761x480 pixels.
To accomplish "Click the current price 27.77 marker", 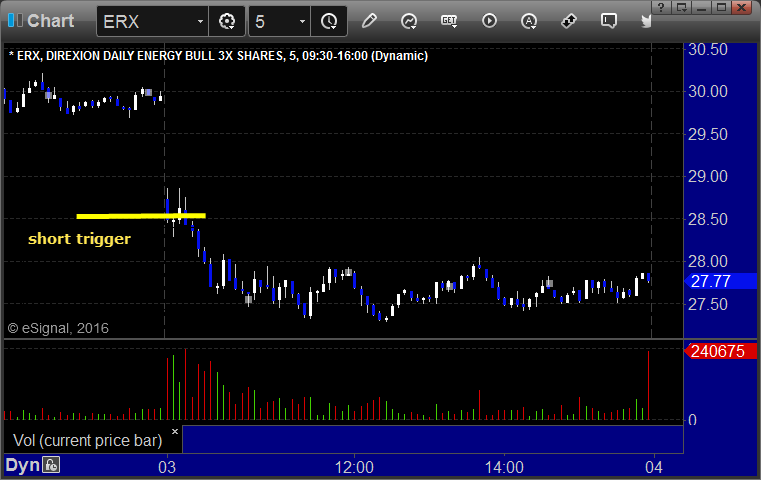I will point(720,281).
